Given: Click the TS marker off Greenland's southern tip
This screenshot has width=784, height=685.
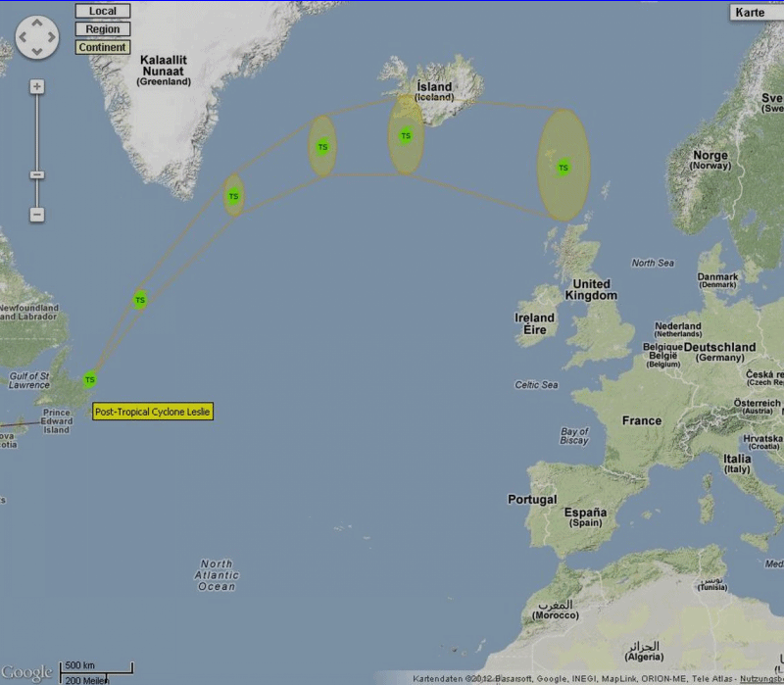Looking at the screenshot, I should coord(234,196).
